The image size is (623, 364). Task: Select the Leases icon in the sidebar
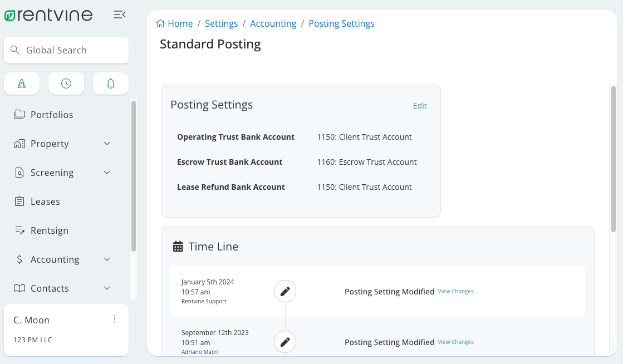(19, 201)
